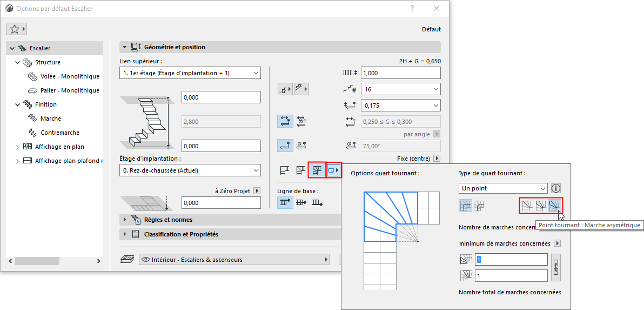Image resolution: width=644 pixels, height=310 pixels.
Task: Click the à Zéro Projet arrow button
Action: point(257,190)
